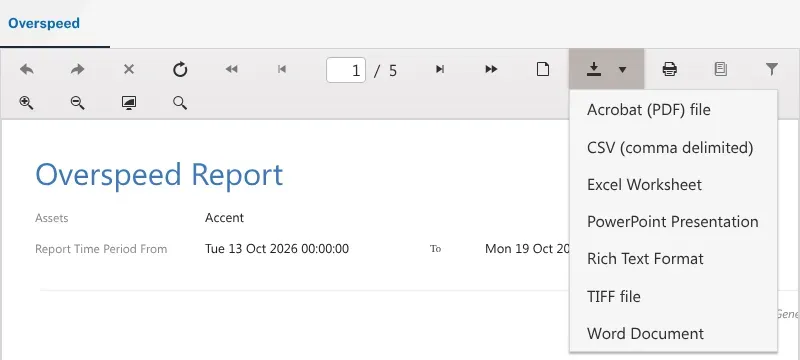Open search in report

click(180, 103)
